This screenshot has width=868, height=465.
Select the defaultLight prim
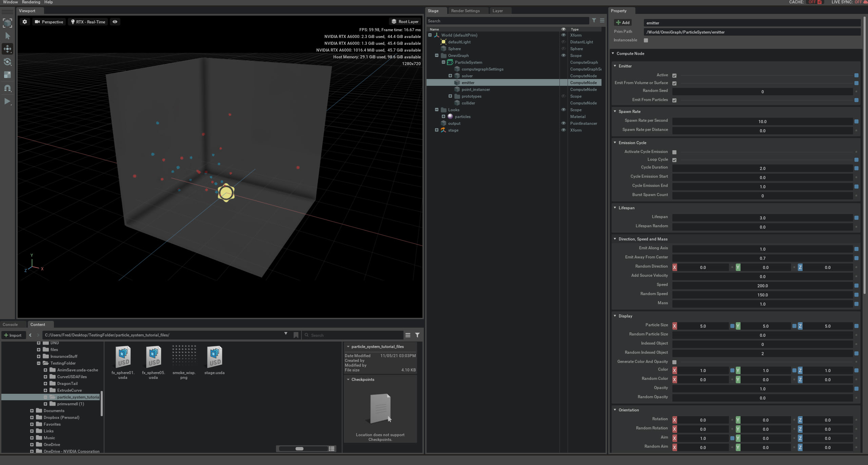[x=459, y=42]
